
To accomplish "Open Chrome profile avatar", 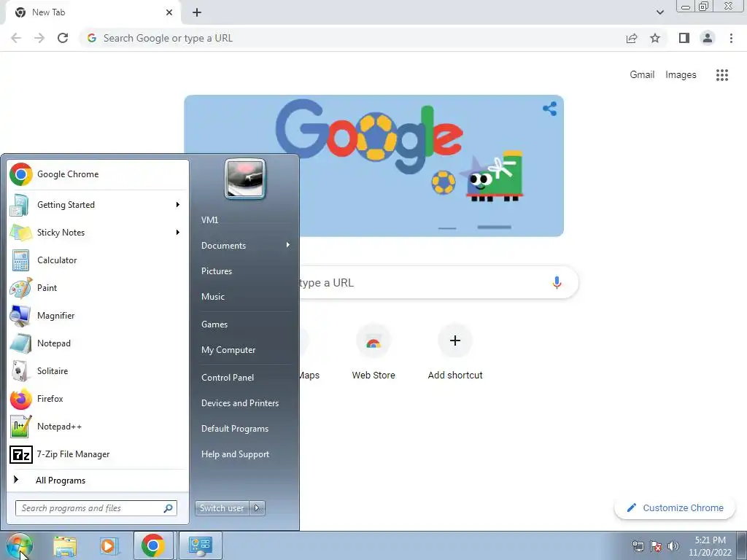I will point(708,38).
